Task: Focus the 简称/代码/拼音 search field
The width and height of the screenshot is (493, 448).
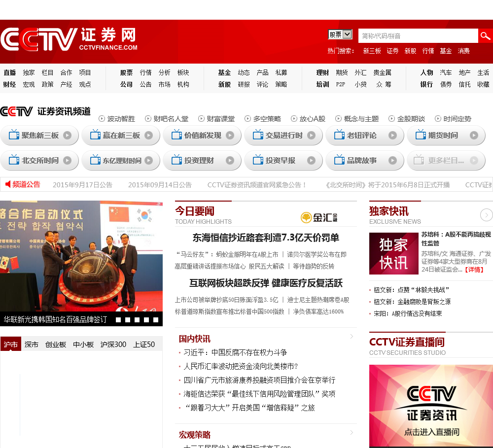Action: (x=418, y=36)
